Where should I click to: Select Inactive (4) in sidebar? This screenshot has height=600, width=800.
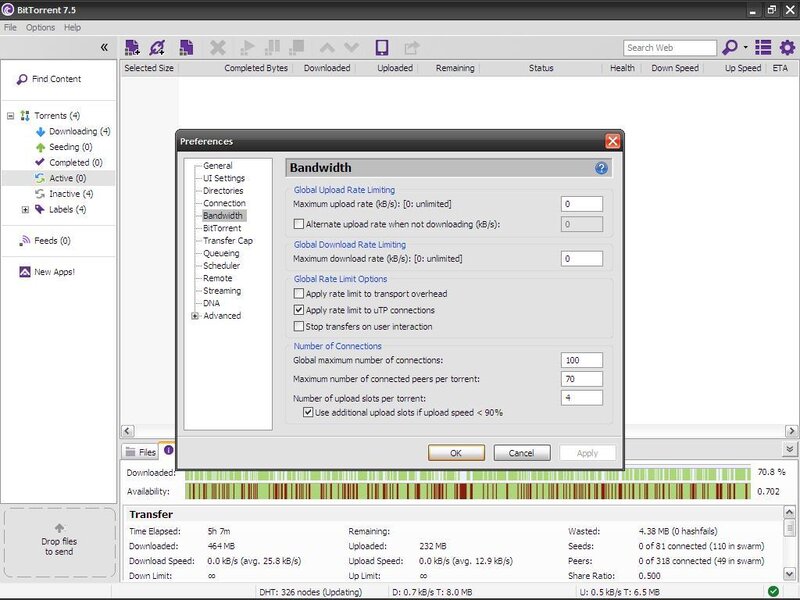click(x=64, y=194)
